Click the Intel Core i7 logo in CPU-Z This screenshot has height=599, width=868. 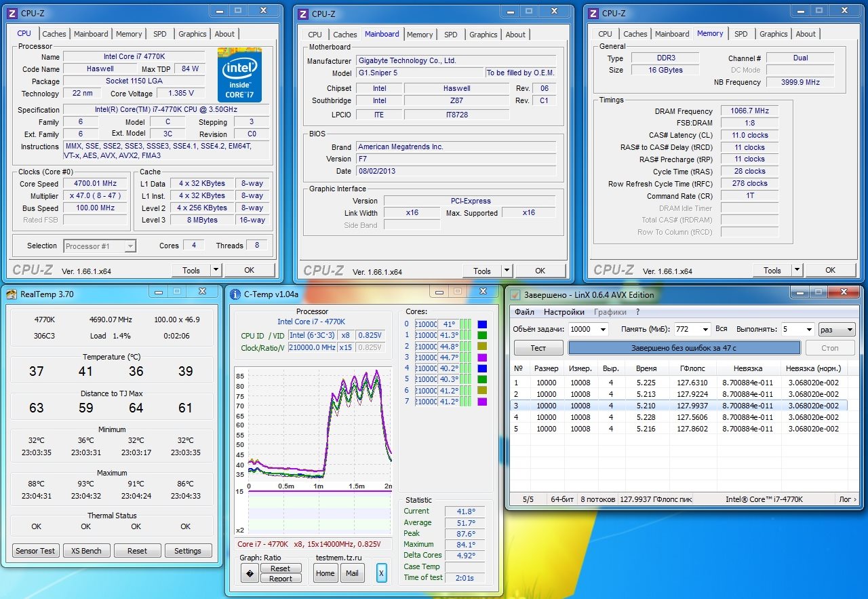tap(239, 75)
